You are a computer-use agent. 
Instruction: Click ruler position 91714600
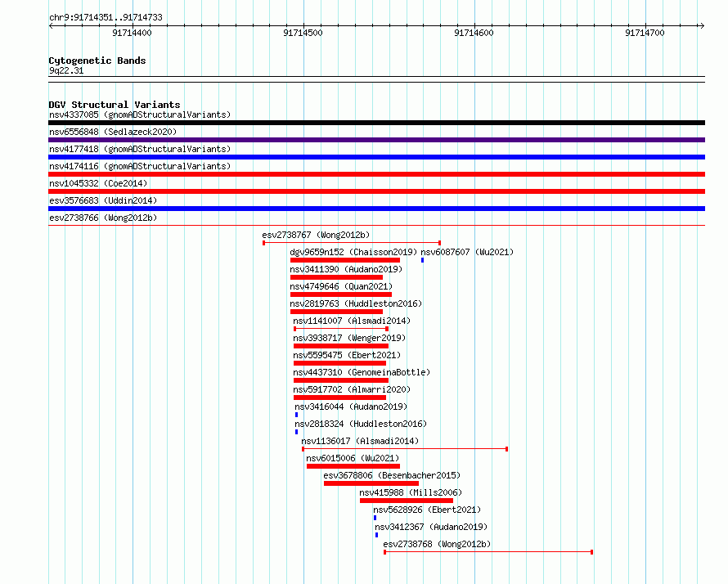point(474,33)
